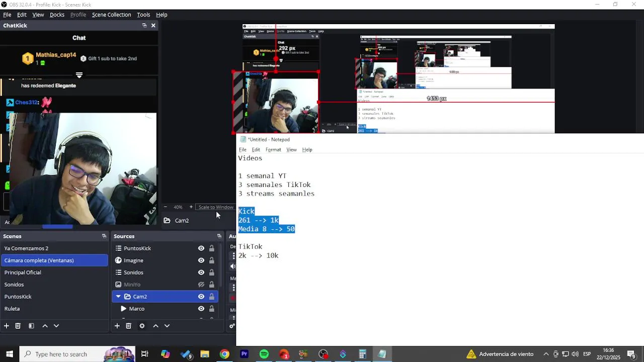Open Spotify from the taskbar
Screen dimensions: 644x362
point(264,354)
